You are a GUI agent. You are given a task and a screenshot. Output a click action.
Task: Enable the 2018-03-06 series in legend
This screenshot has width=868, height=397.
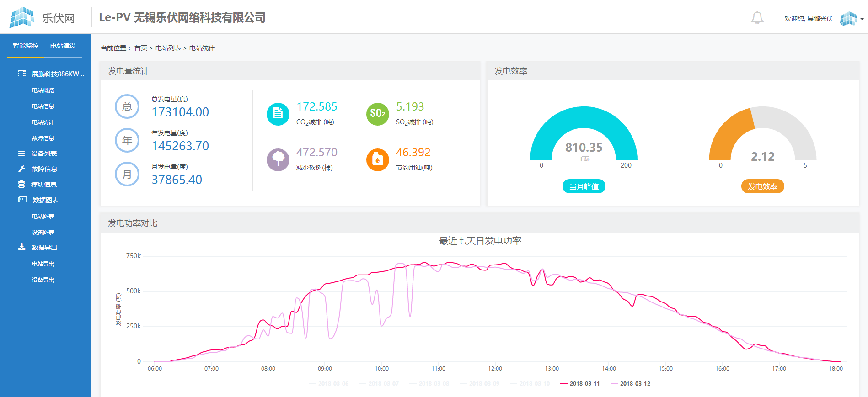(x=329, y=384)
